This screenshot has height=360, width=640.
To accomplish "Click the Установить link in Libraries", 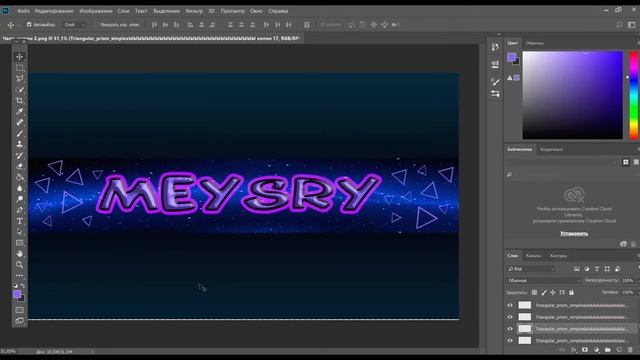I will (574, 234).
